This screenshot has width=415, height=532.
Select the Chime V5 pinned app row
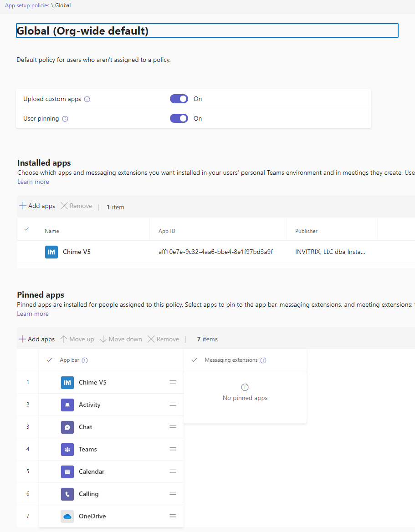coord(111,383)
